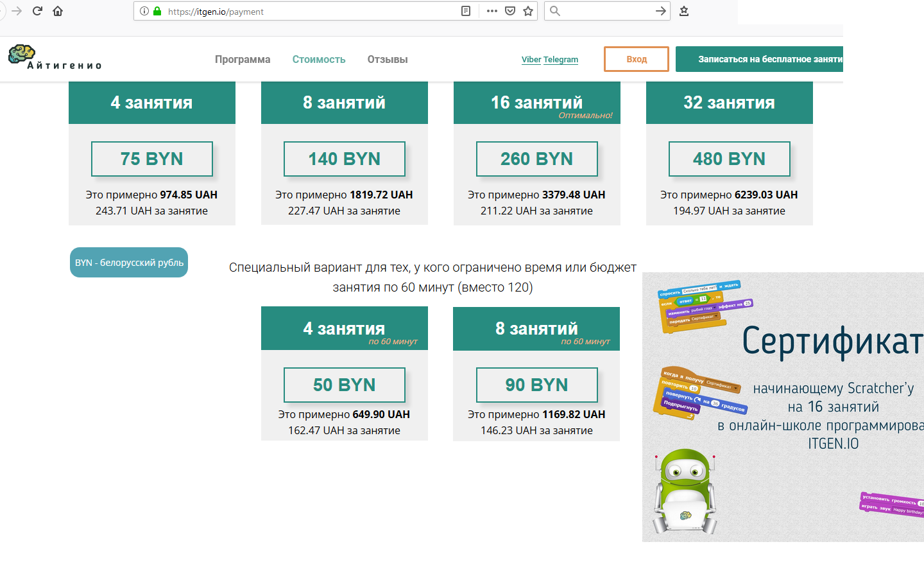The width and height of the screenshot is (924, 578).
Task: Click the 1819.72 UAH price text
Action: (x=381, y=195)
